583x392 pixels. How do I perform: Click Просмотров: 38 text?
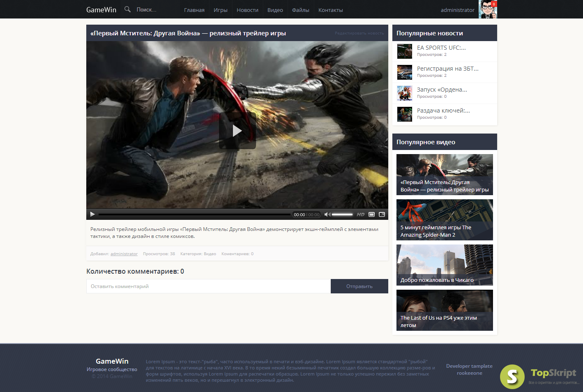coord(159,254)
